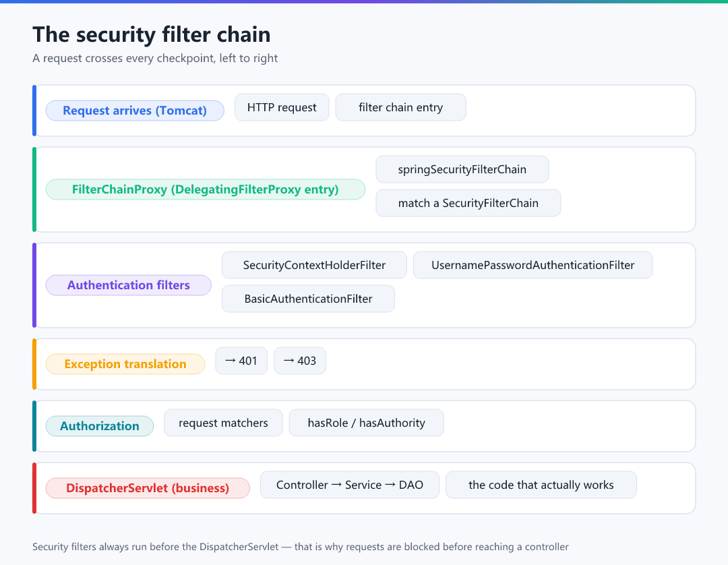This screenshot has height=565, width=728.
Task: Select the 'HTTP request' chip
Action: 282,107
